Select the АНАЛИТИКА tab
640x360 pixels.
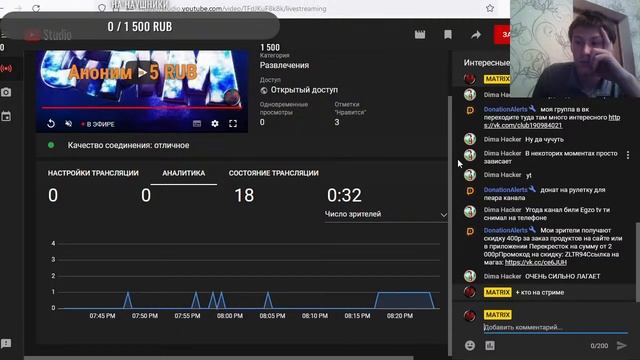pyautogui.click(x=184, y=173)
